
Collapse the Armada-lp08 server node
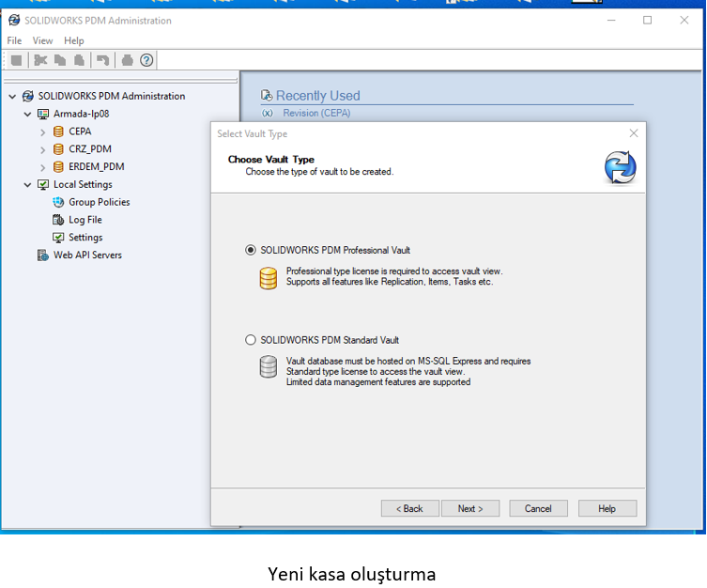tap(27, 114)
